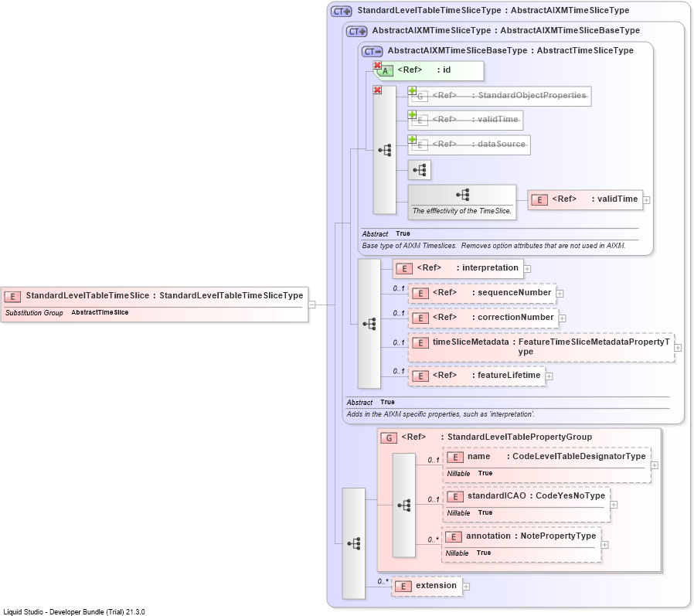Expand the extension element
Image resolution: width=694 pixels, height=616 pixels.
[x=466, y=587]
